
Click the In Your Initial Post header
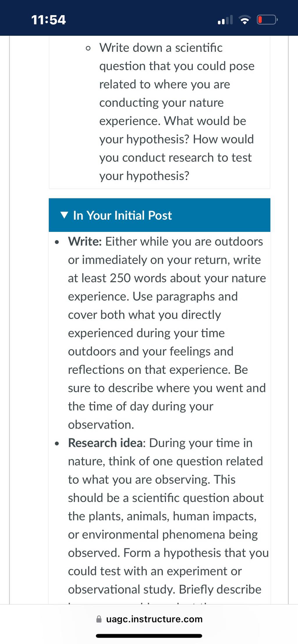point(159,215)
